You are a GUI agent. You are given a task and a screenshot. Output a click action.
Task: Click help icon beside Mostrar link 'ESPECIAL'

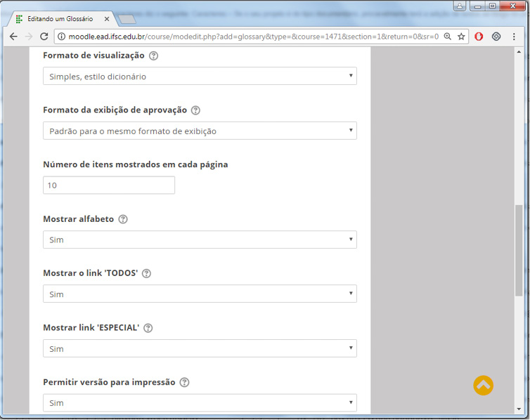[148, 328]
